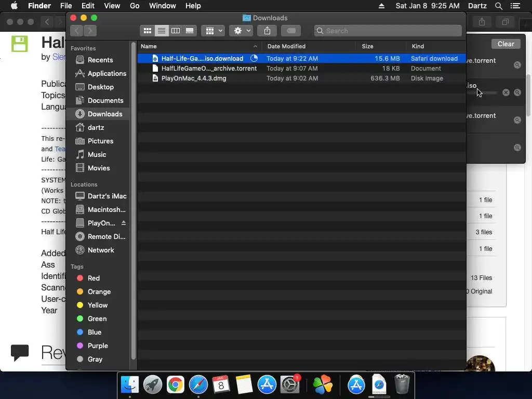532x399 pixels.
Task: Filter by the Orange tag
Action: click(98, 292)
